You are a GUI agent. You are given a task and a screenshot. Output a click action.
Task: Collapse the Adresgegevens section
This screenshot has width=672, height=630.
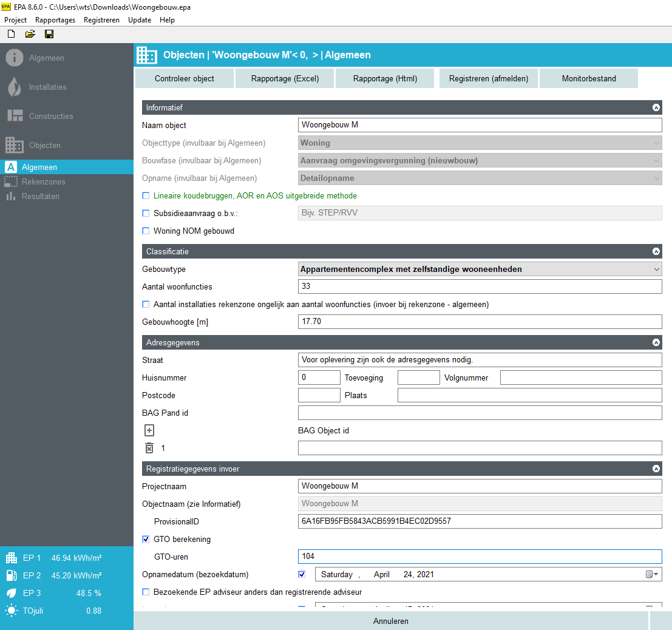pos(656,342)
